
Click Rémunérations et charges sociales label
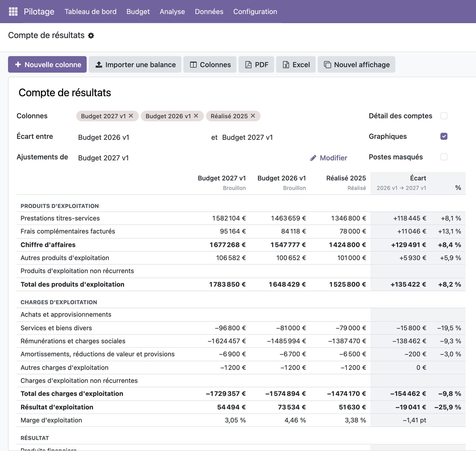(73, 341)
